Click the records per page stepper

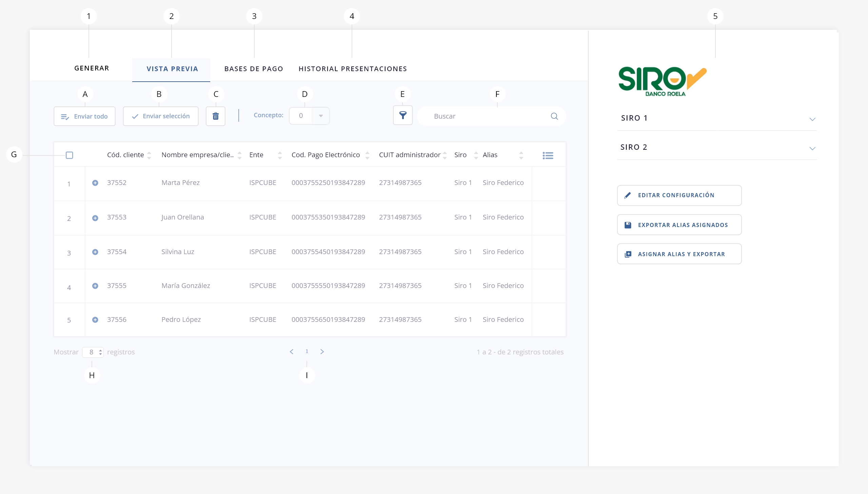[x=100, y=352]
